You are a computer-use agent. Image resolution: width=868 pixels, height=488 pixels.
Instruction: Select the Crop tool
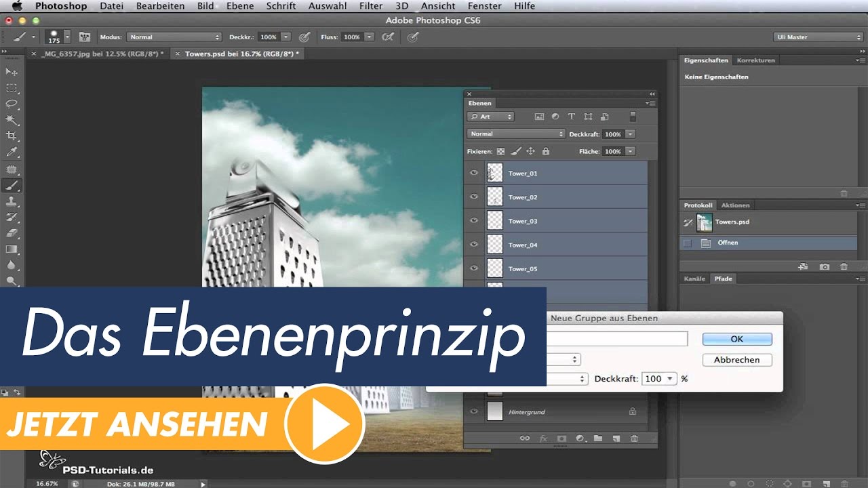[x=12, y=137]
